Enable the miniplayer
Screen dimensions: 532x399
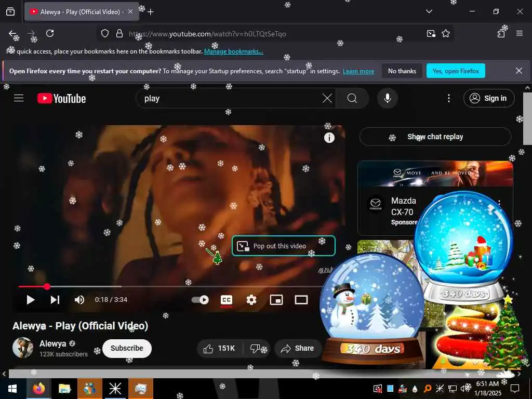click(276, 300)
